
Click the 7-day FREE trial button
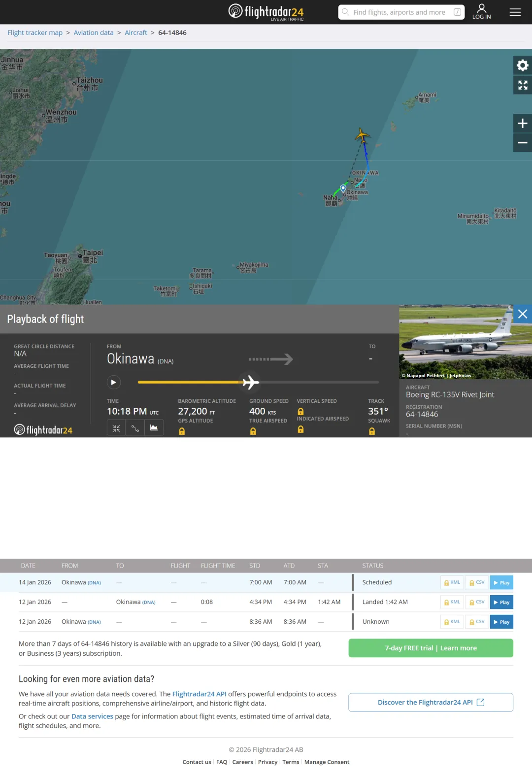(x=431, y=648)
